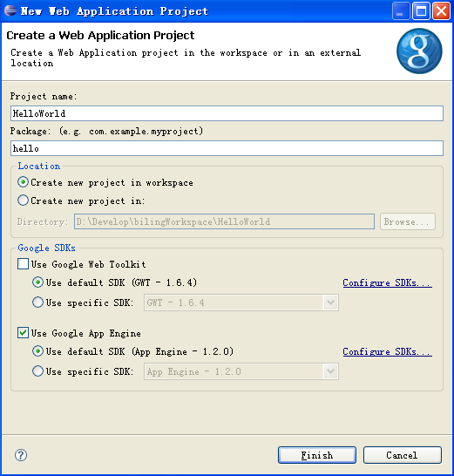Click the Package: (e.g. com.example.myproject) label

pos(106,131)
